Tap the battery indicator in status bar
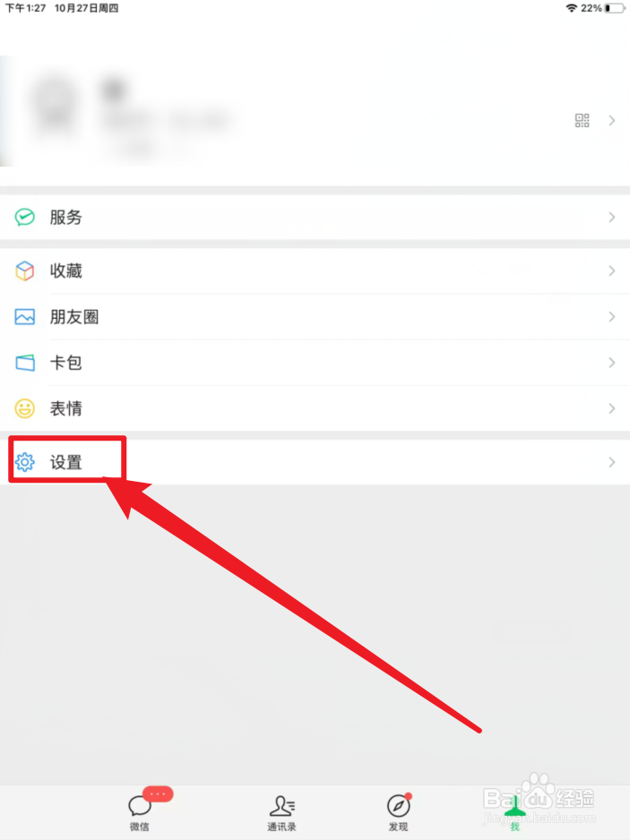The width and height of the screenshot is (630, 840). click(x=615, y=8)
